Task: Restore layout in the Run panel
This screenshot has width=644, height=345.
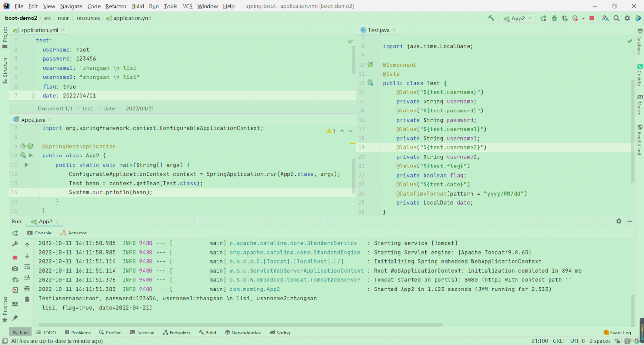Action: click(x=15, y=304)
